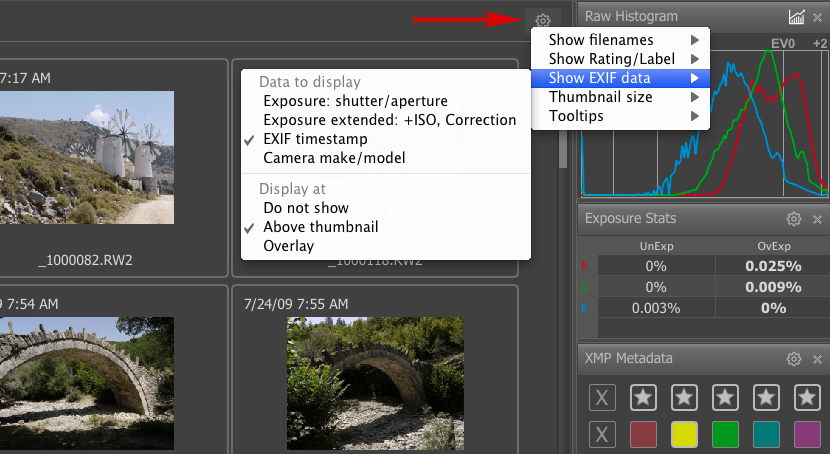The height and width of the screenshot is (454, 830).
Task: Clear rating with the X button in star row
Action: click(602, 397)
